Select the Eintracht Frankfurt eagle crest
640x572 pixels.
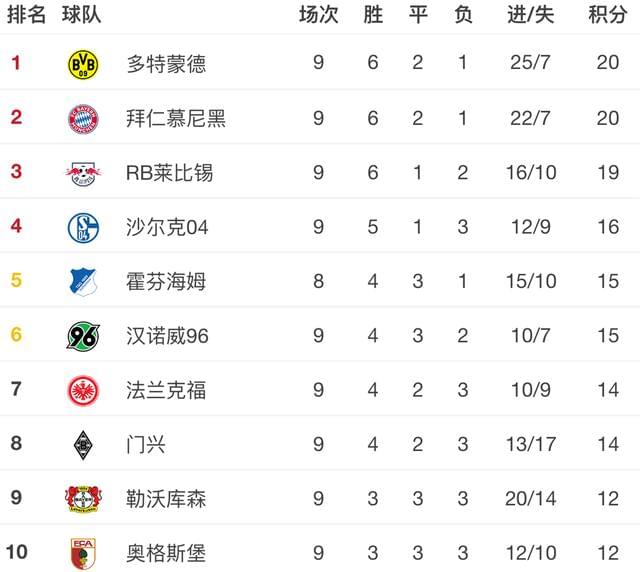[x=83, y=390]
